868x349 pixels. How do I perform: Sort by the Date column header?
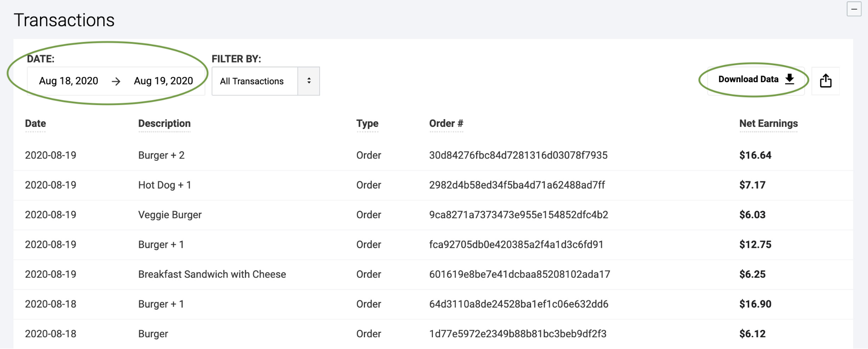click(36, 123)
